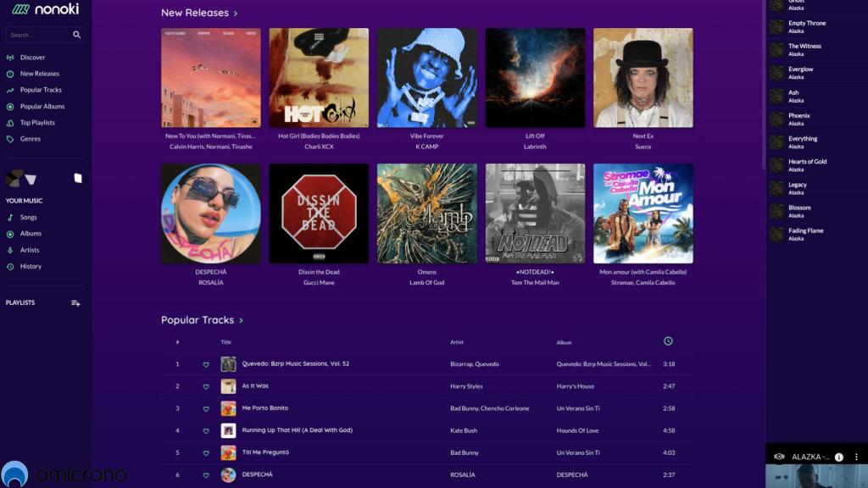Click the info icon on video player

(x=838, y=457)
